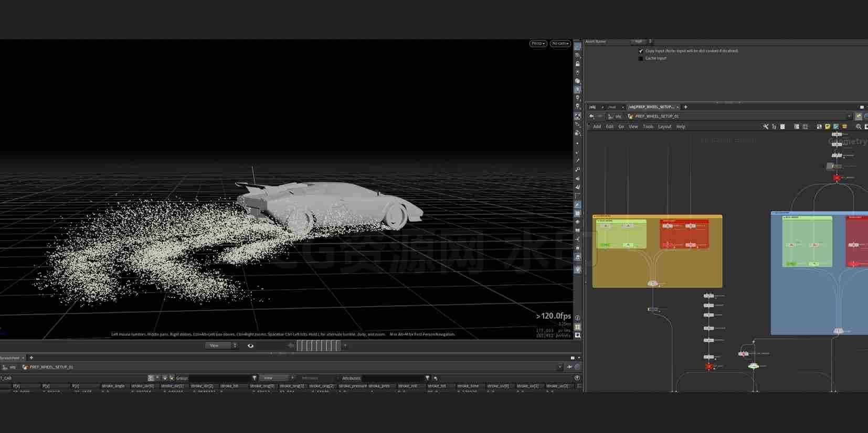Click the stroke_pressure column header
This screenshot has width=868, height=433.
coord(353,386)
